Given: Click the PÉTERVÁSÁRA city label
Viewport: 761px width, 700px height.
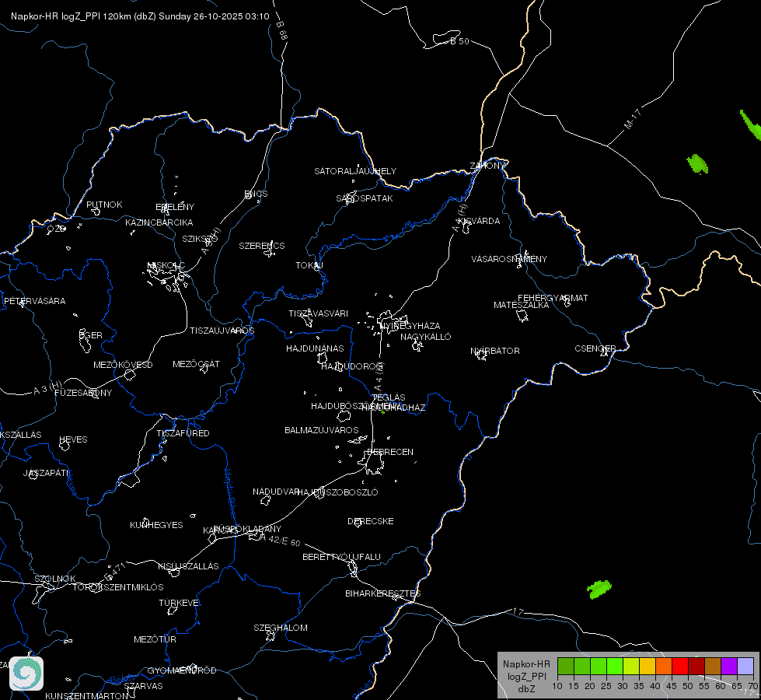Looking at the screenshot, I should [34, 301].
